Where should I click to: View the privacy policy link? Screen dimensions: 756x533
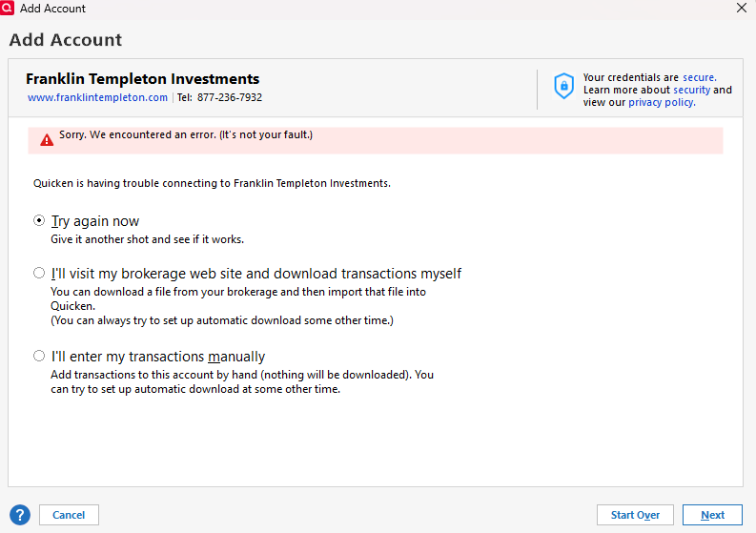pos(661,102)
